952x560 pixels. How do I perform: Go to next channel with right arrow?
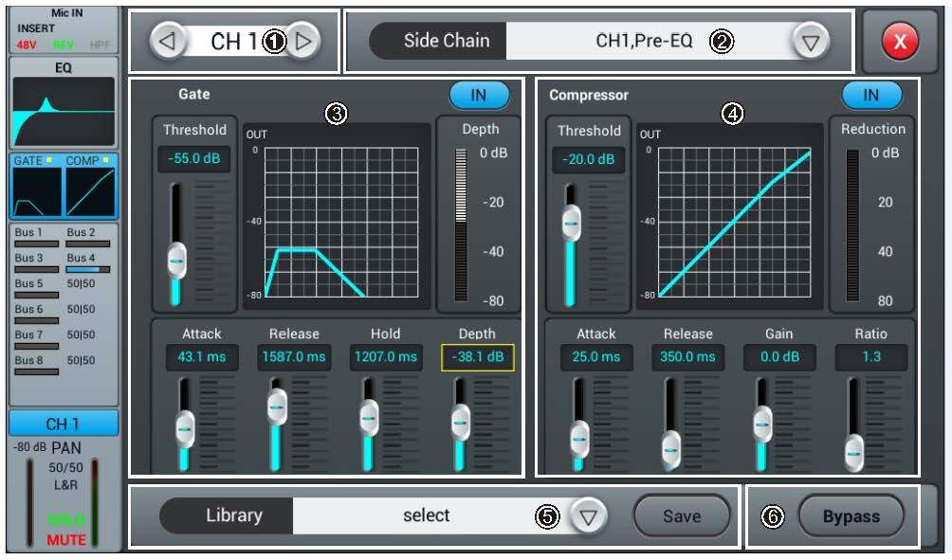304,42
